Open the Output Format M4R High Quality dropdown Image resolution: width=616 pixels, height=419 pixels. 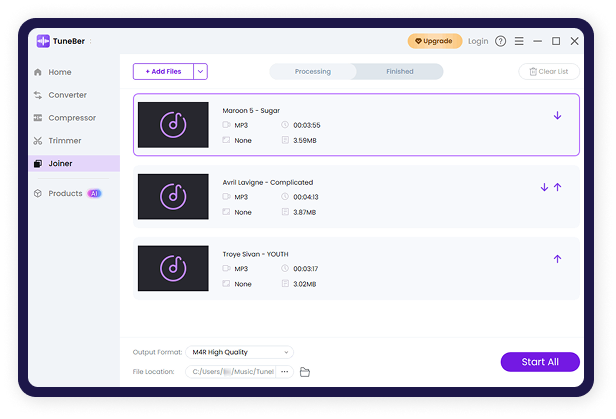click(x=239, y=352)
